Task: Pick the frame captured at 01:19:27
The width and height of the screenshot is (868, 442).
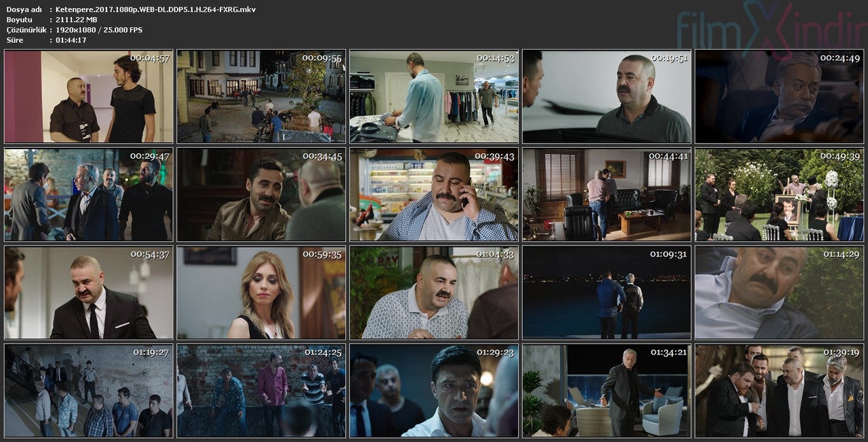Action: pos(89,391)
